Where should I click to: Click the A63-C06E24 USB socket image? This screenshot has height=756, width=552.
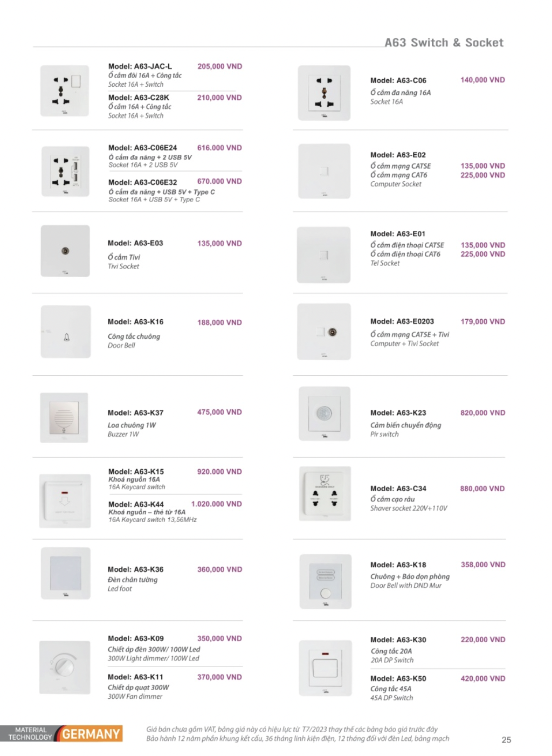click(x=65, y=171)
